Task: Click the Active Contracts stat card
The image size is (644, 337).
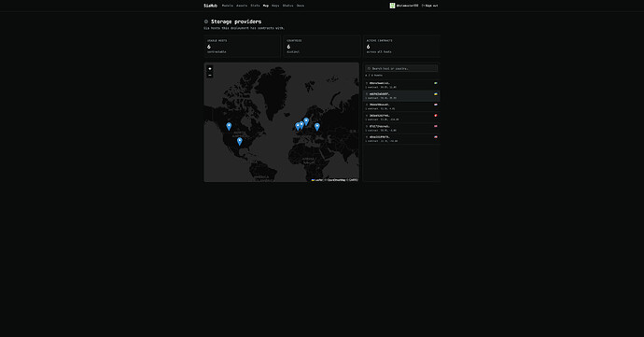Action: 401,46
